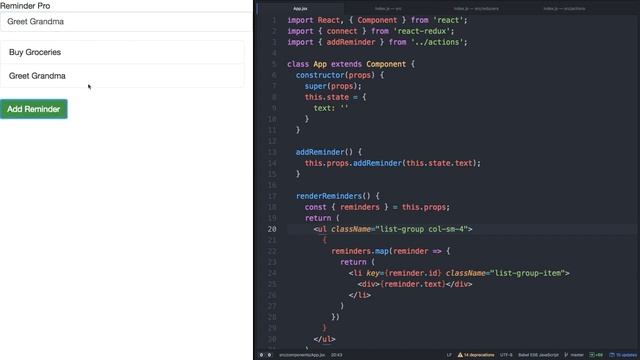The width and height of the screenshot is (640, 360).
Task: Click the first linter indicator icon in status bar
Action: tap(262, 355)
